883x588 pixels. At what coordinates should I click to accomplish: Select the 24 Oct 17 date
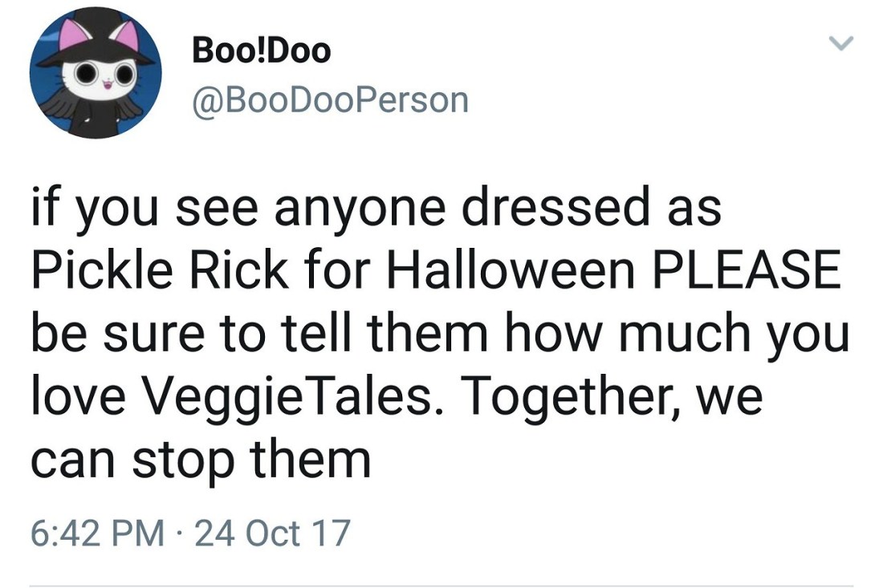[x=272, y=533]
